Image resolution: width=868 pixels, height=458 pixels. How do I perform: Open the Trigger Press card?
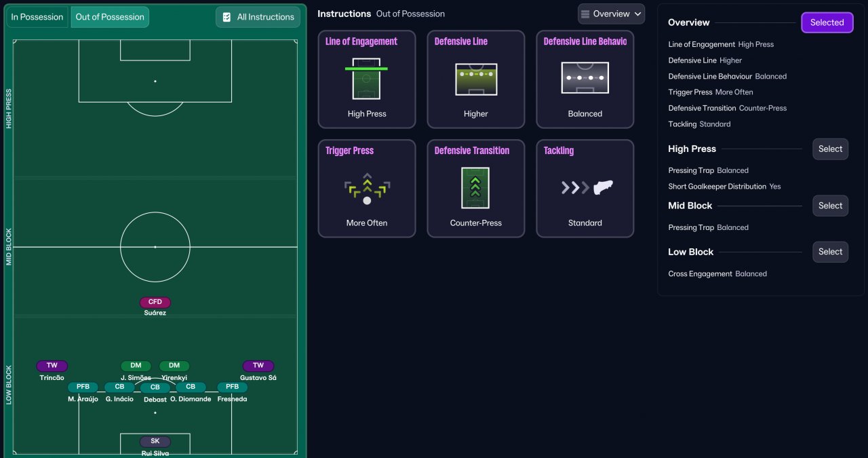(x=367, y=189)
